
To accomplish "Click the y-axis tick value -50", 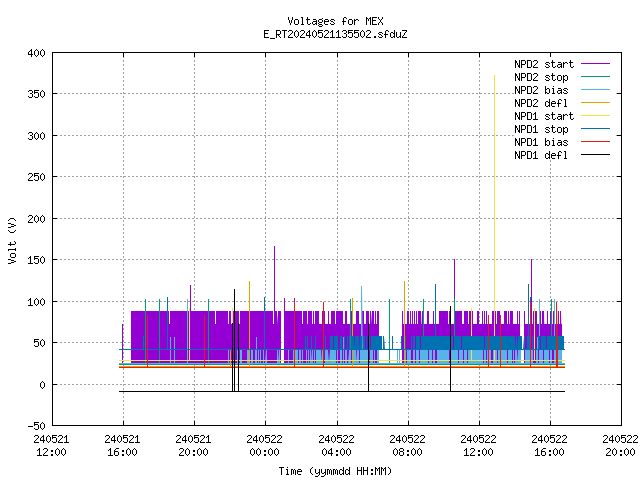I will tap(36, 426).
